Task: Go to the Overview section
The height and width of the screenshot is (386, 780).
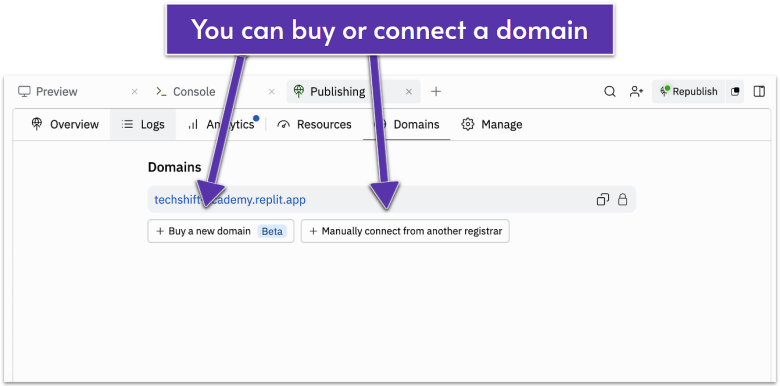Action: [x=65, y=124]
